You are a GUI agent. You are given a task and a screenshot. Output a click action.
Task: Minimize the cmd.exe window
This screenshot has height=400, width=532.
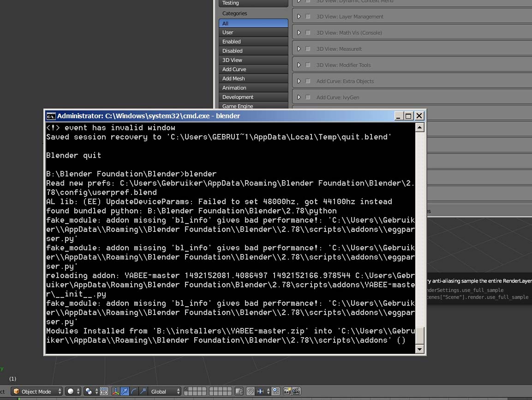399,116
